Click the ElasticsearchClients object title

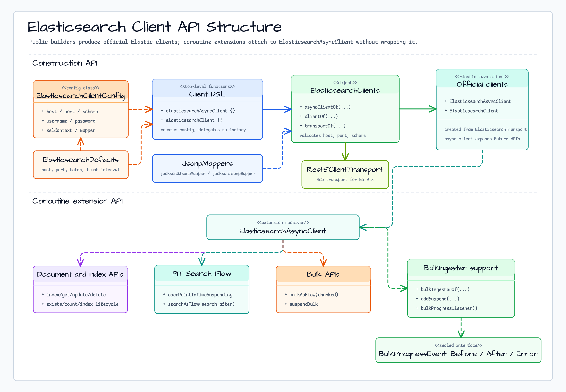[345, 90]
